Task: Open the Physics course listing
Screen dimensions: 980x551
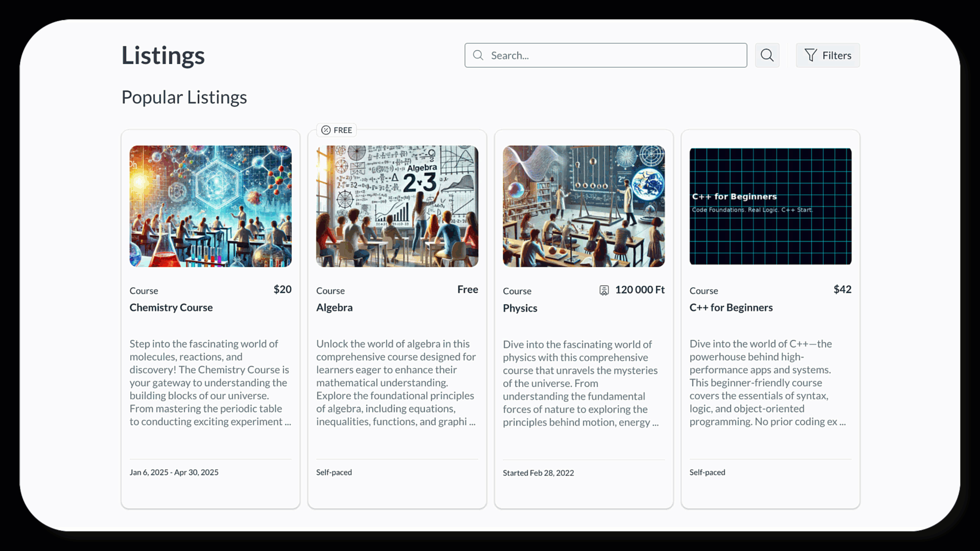Action: [520, 308]
